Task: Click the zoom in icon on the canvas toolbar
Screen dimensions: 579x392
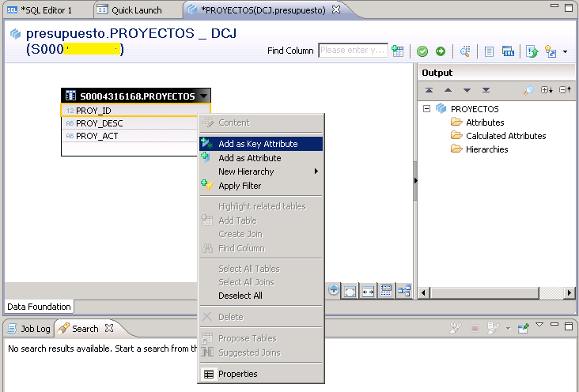Action: (334, 290)
